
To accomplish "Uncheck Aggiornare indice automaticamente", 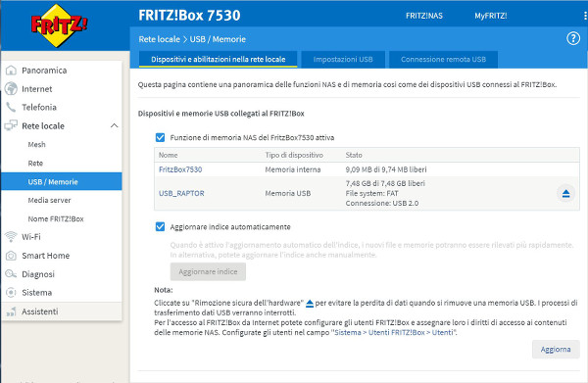I will (x=160, y=226).
